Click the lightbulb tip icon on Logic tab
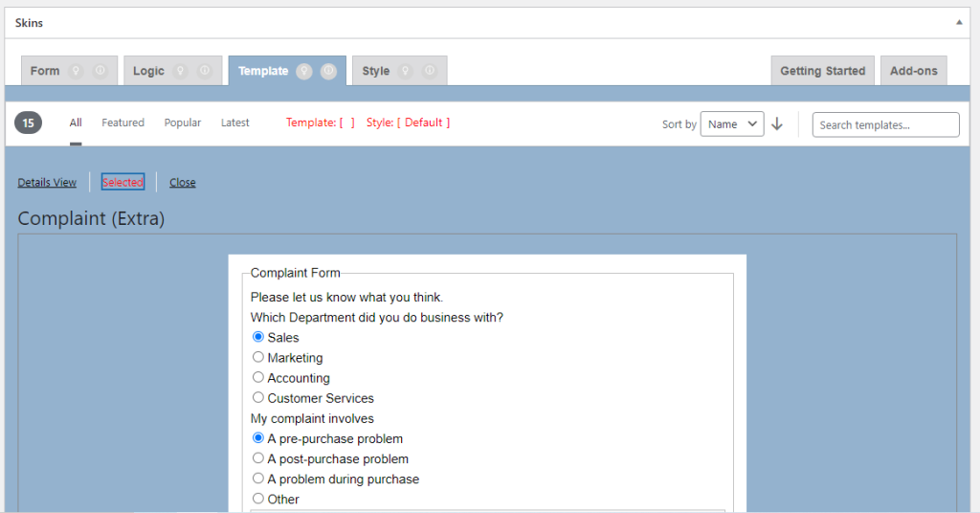The image size is (980, 513). point(181,71)
